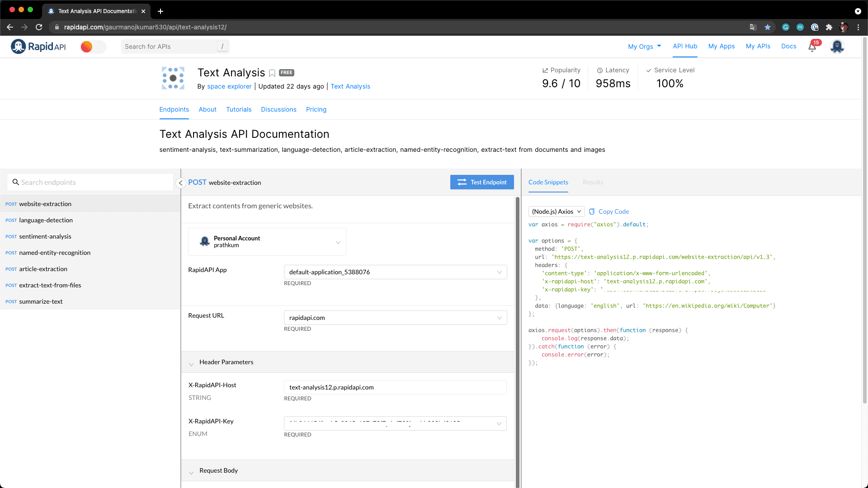Image resolution: width=868 pixels, height=488 pixels.
Task: Open the My Orgs dropdown
Action: coord(644,47)
